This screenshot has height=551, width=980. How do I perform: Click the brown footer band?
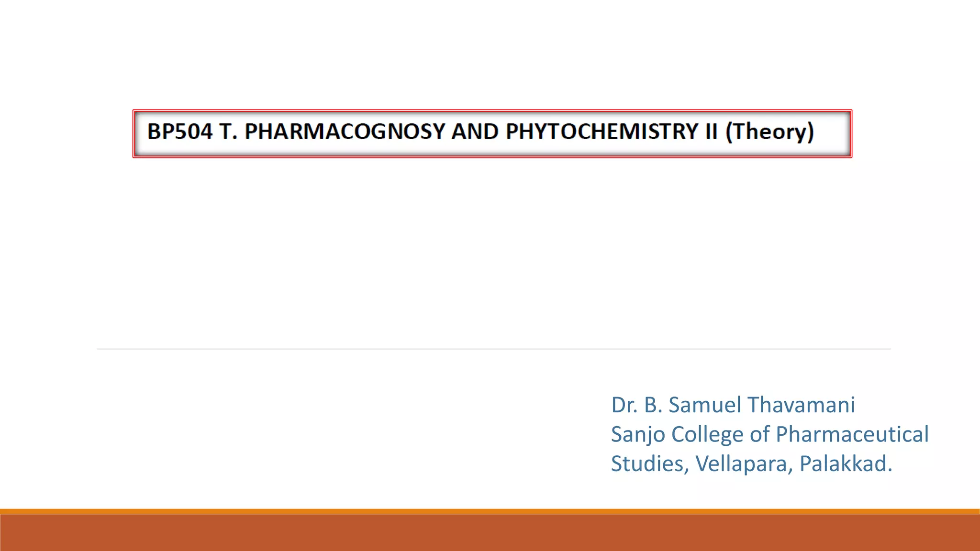[x=490, y=533]
